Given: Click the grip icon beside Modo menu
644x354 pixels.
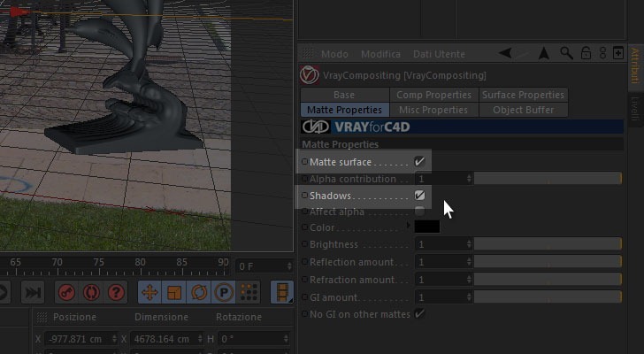Looking at the screenshot, I should (308, 53).
